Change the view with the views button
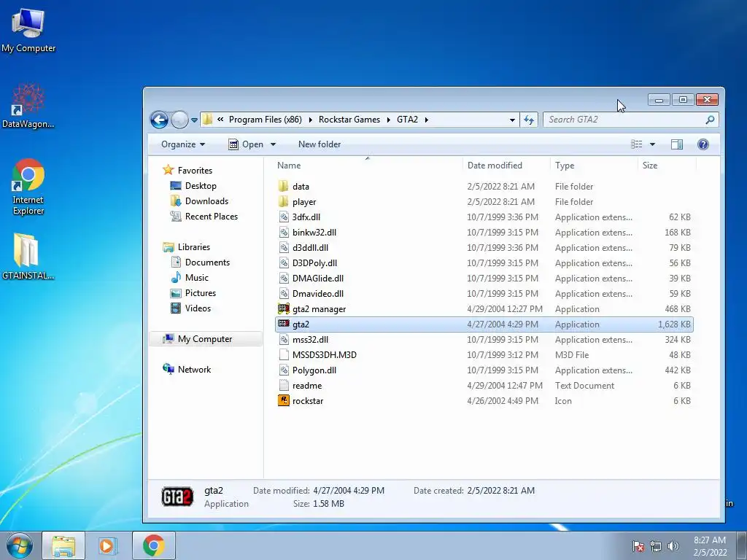The image size is (747, 560). click(636, 144)
